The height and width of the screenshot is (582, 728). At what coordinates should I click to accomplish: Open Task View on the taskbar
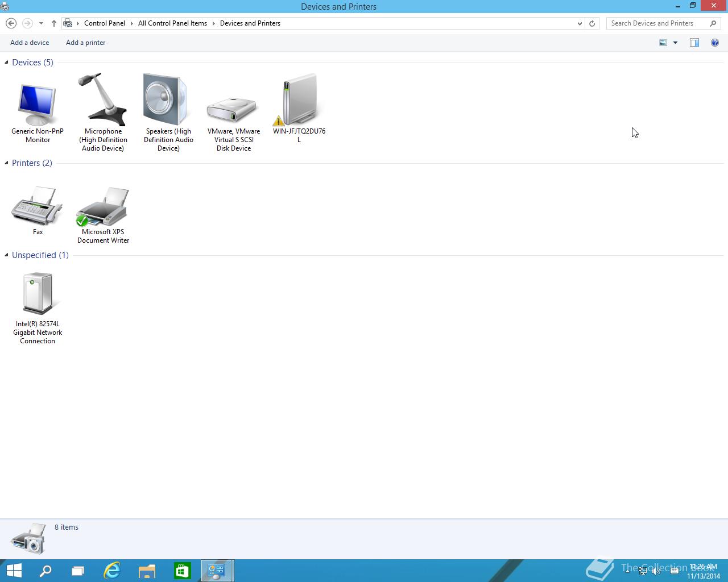click(x=78, y=571)
